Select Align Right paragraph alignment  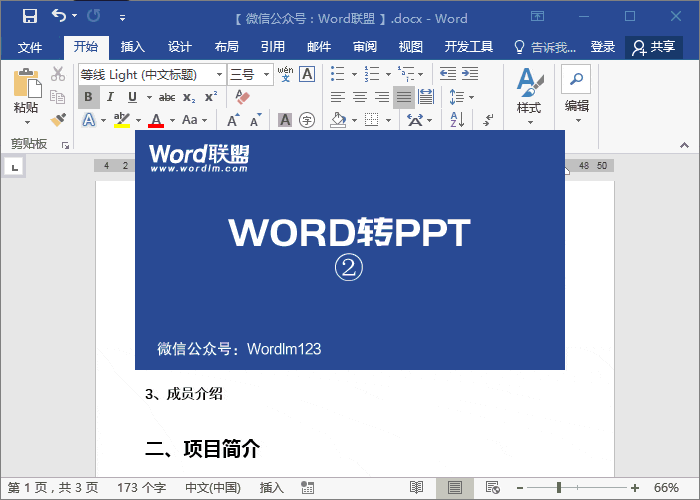(382, 97)
